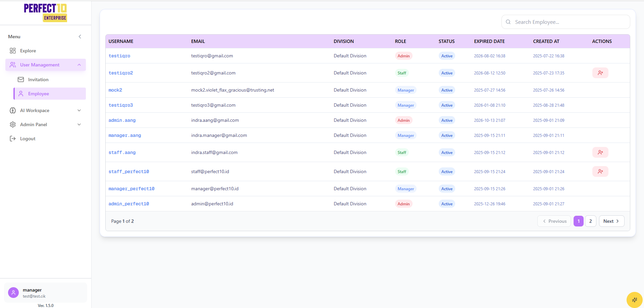644x308 pixels.
Task: Click the Manager role badge for mock2
Action: (x=406, y=90)
